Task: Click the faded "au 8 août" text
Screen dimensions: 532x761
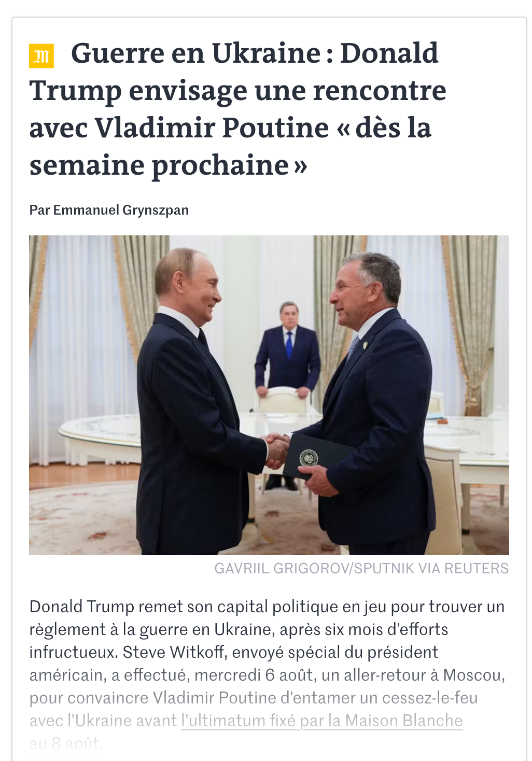Action: tap(65, 743)
